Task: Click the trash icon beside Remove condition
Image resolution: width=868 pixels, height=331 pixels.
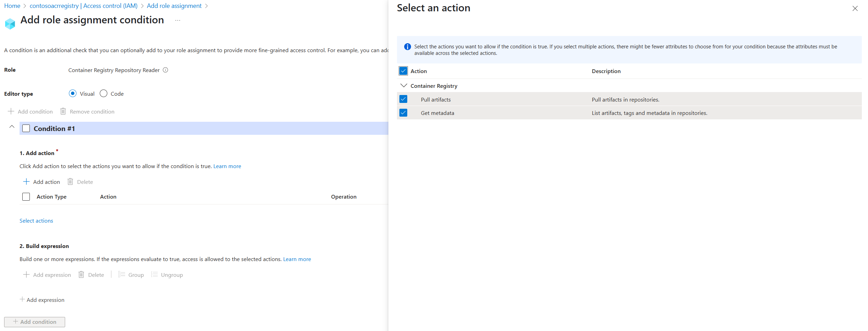Action: point(63,111)
